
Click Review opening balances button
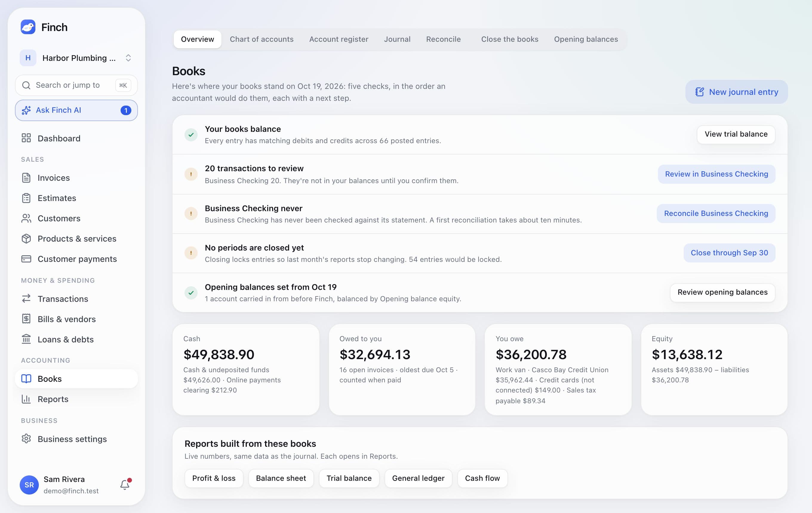(x=722, y=292)
